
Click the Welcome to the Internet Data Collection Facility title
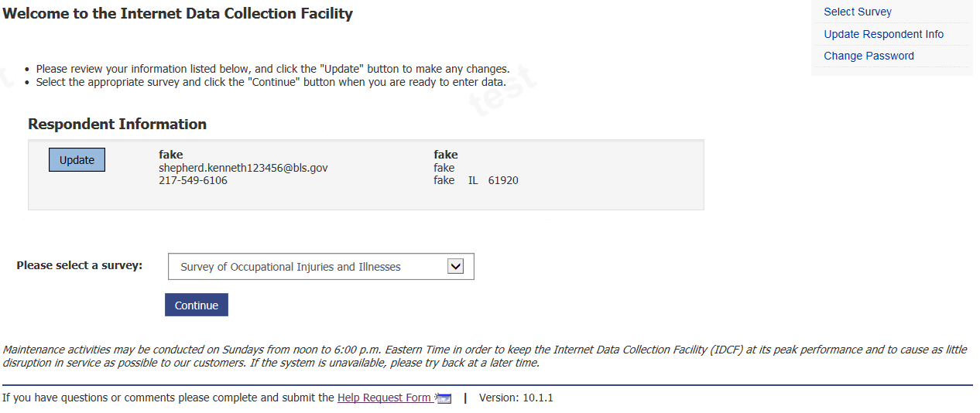(x=177, y=13)
